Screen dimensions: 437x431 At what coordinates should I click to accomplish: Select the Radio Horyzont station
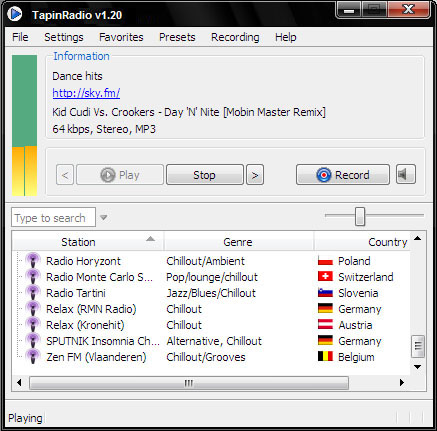tap(83, 261)
